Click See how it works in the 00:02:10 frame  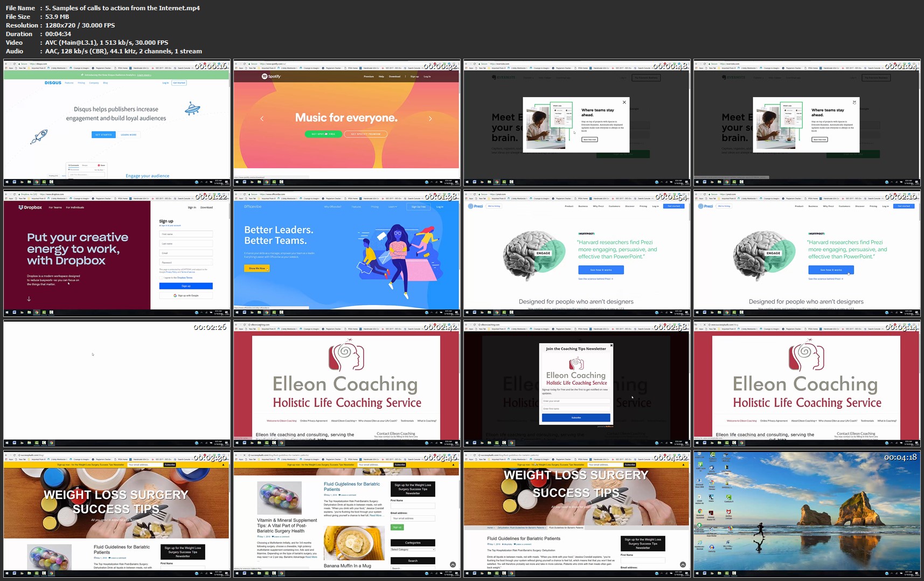coord(831,270)
